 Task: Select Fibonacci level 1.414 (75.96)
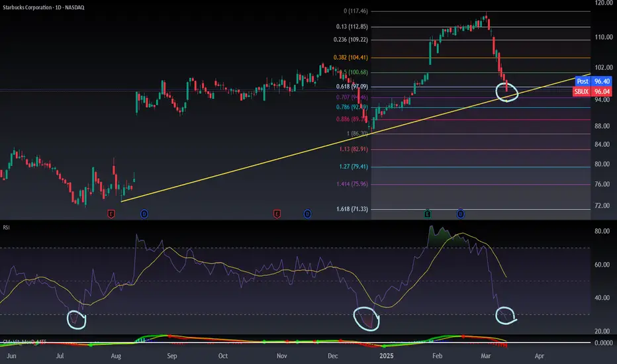pos(352,184)
